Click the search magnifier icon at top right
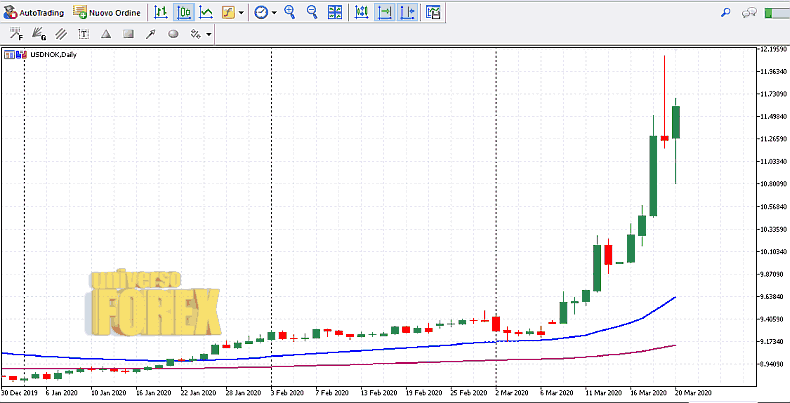This screenshot has height=403, width=790. pyautogui.click(x=726, y=12)
